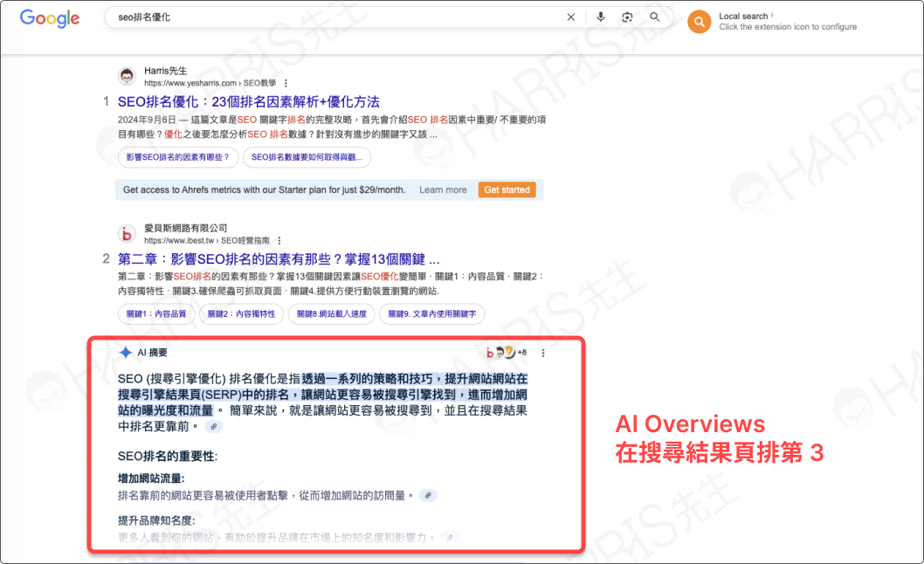This screenshot has height=564, width=924.
Task: Click the orange Local search extension icon
Action: [x=699, y=22]
